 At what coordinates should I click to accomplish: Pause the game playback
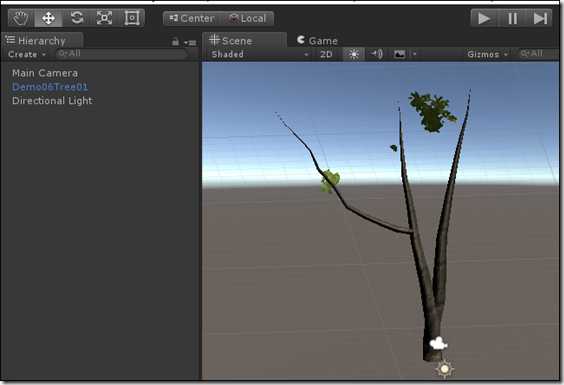pos(512,18)
